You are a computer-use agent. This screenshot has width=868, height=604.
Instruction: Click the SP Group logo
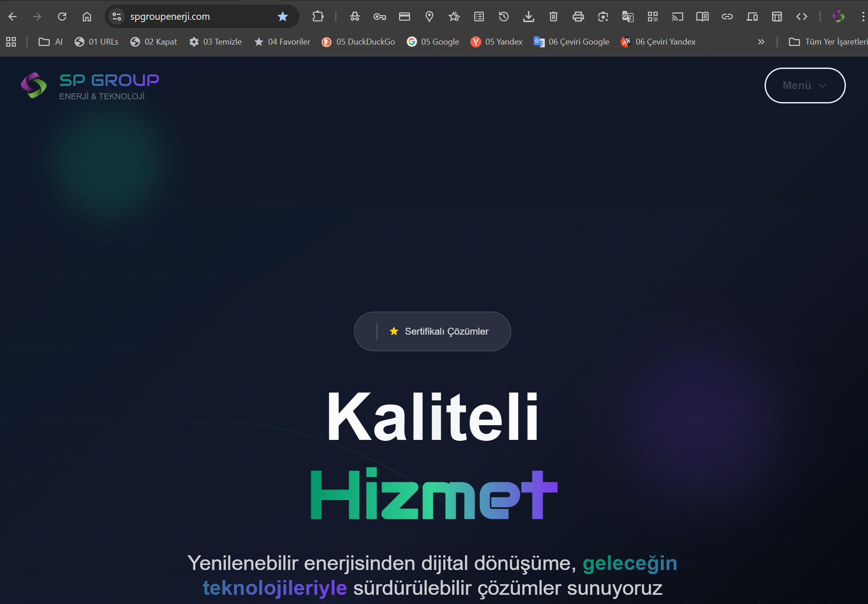(90, 85)
